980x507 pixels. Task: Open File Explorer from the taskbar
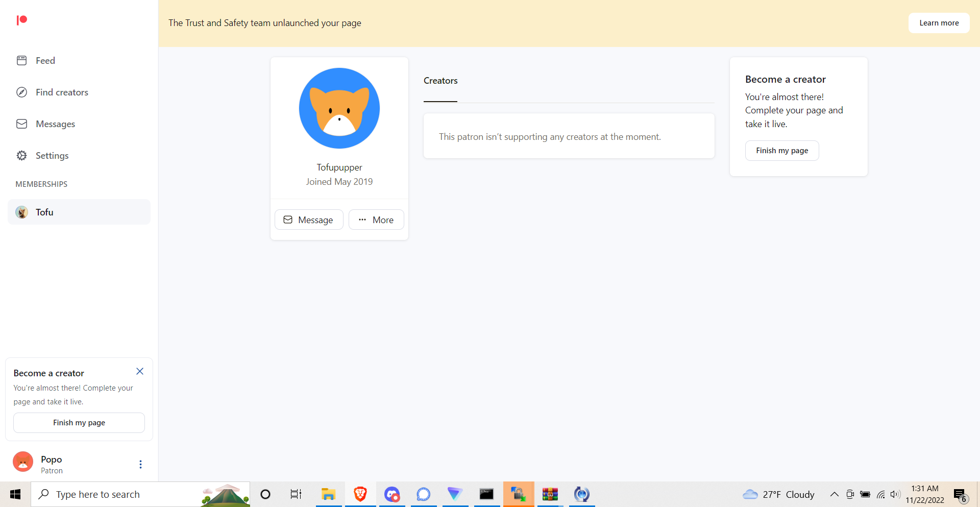click(328, 494)
